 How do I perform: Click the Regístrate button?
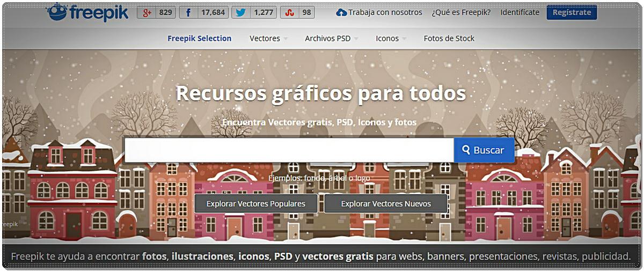point(572,12)
